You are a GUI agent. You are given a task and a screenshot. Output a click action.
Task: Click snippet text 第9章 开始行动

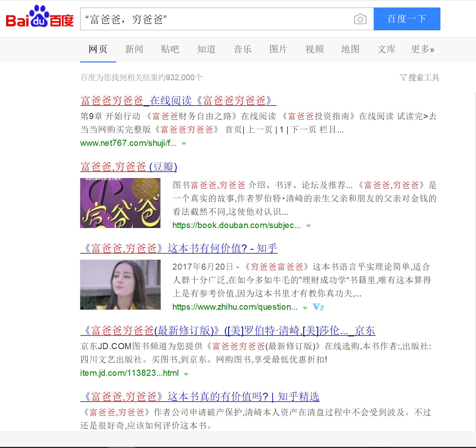110,116
